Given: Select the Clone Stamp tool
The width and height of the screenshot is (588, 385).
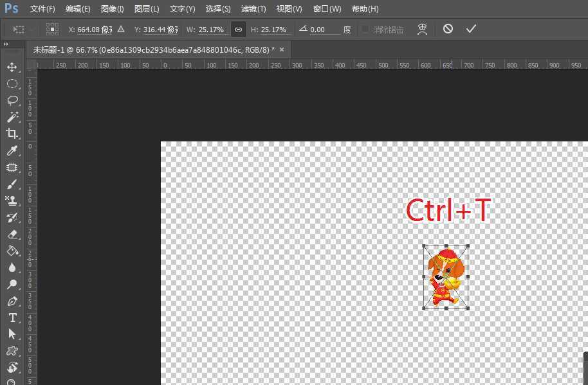Looking at the screenshot, I should point(13,201).
